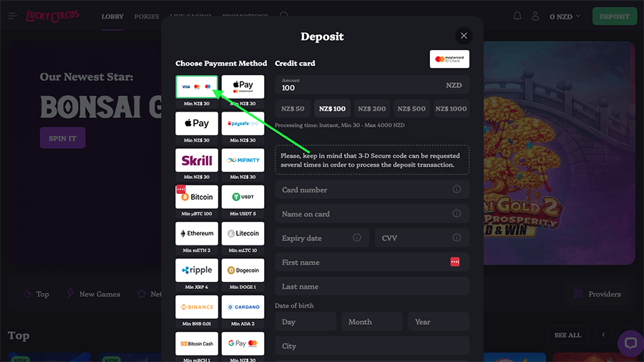
Task: Open the notifications bell
Action: [517, 16]
